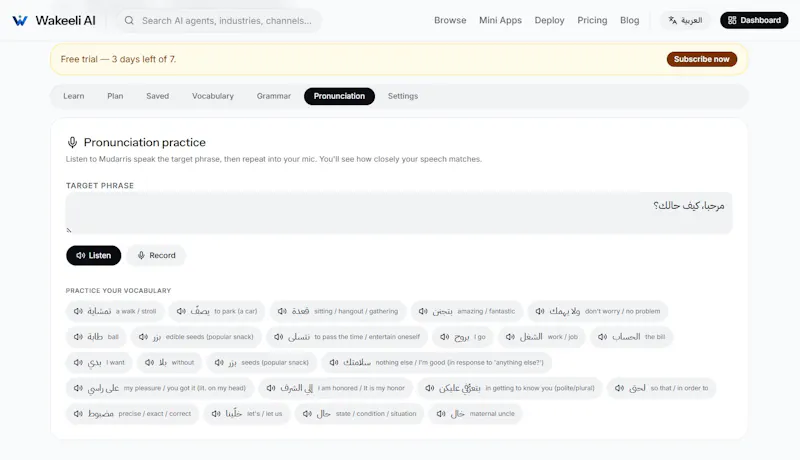
Task: Switch to the Vocabulary tab
Action: (x=213, y=96)
